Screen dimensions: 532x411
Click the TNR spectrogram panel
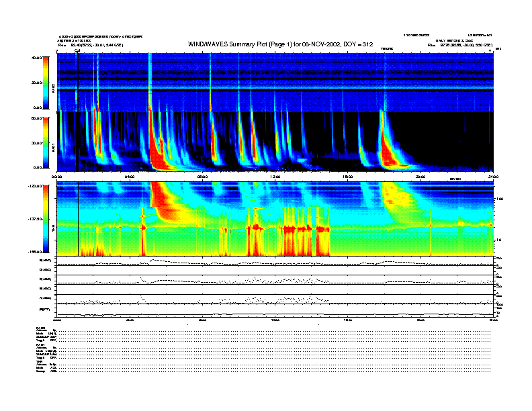pyautogui.click(x=275, y=219)
